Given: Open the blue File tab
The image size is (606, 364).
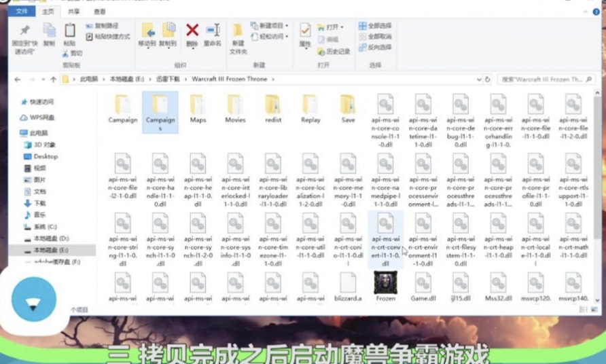Looking at the screenshot, I should point(22,12).
